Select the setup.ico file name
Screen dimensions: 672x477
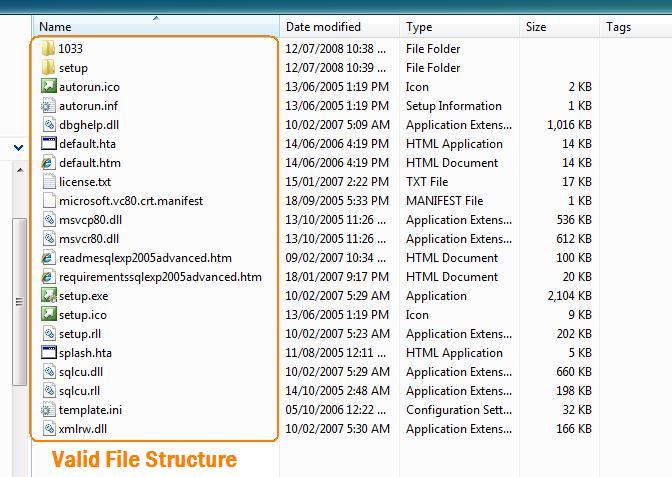point(83,315)
